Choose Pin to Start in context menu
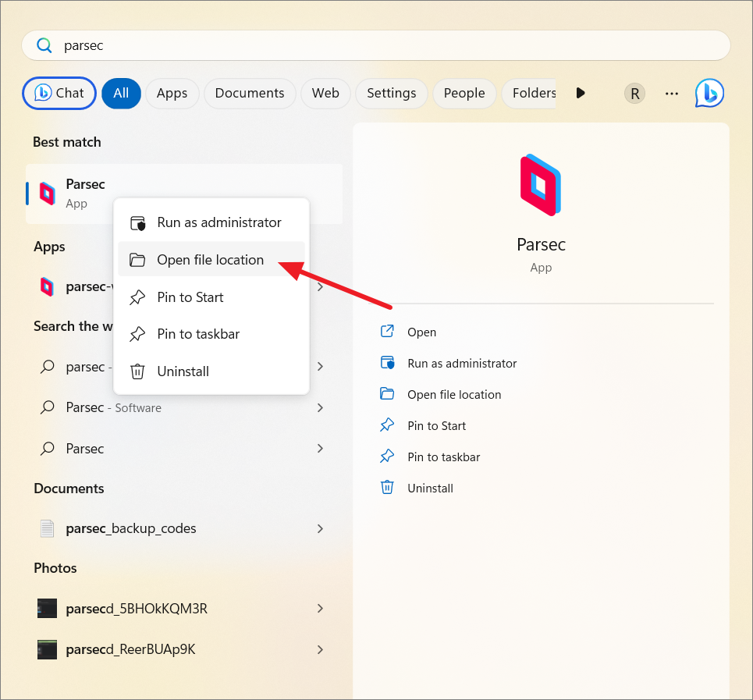753x700 pixels. coord(211,297)
